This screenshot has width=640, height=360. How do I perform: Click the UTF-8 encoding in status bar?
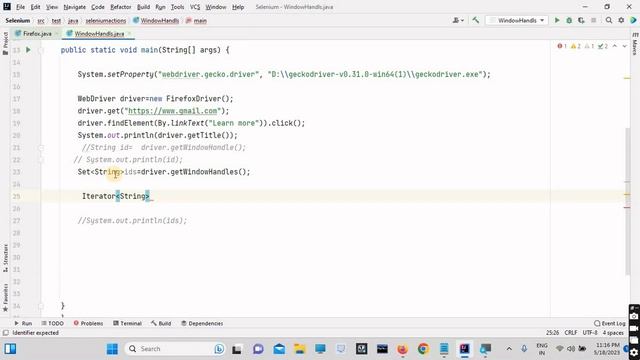[590, 333]
